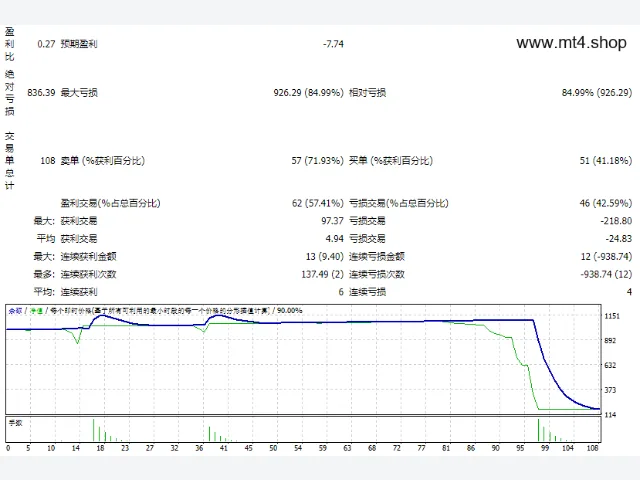This screenshot has height=480, width=640.
Task: Click the x-axis label 50
Action: click(273, 448)
